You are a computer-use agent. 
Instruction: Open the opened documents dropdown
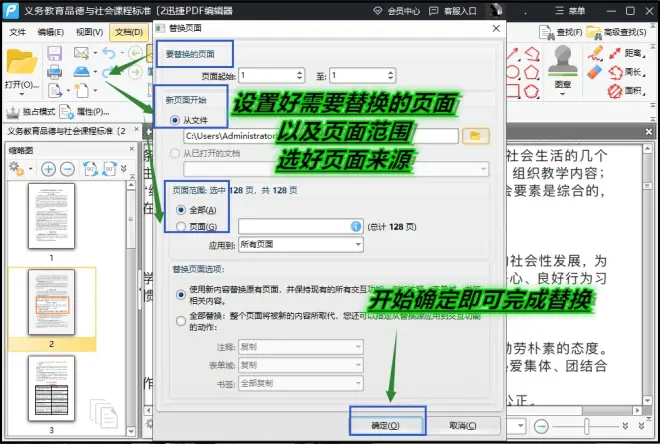pyautogui.click(x=336, y=169)
